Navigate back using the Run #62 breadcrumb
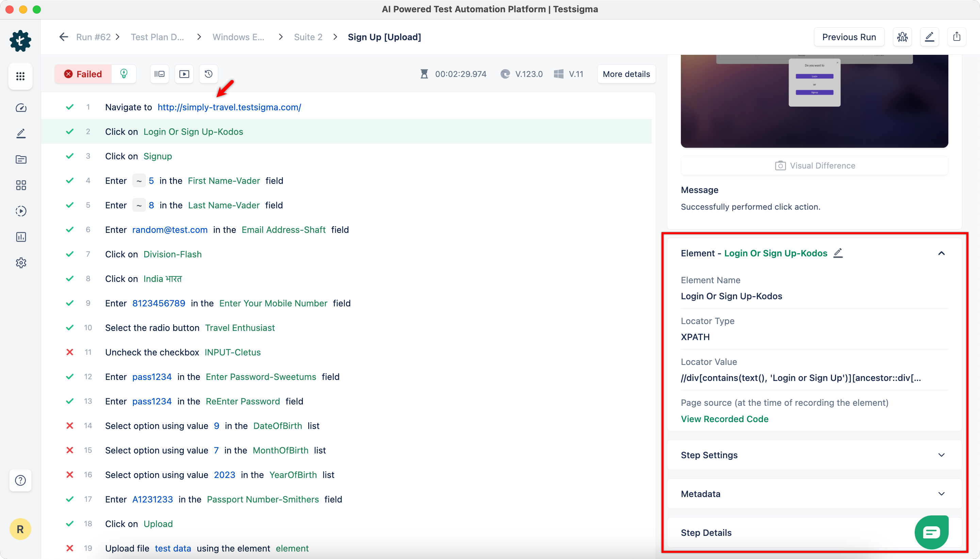Screen dimensions: 980x559 (x=93, y=37)
